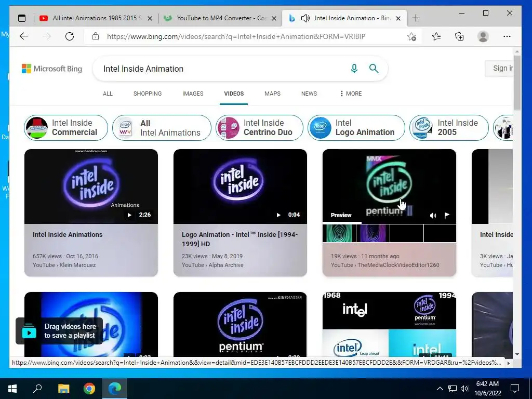Image resolution: width=532 pixels, height=399 pixels.
Task: Select the teal first preview frame thumbnail
Action: click(x=339, y=233)
